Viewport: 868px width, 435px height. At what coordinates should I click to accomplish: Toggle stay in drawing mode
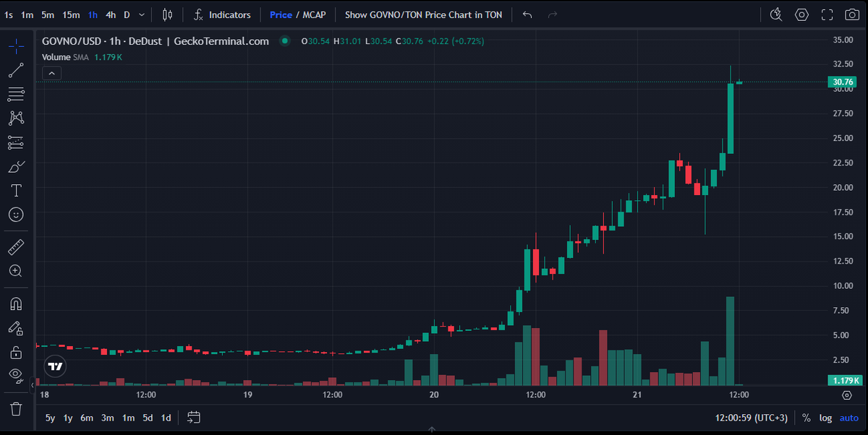click(x=16, y=328)
